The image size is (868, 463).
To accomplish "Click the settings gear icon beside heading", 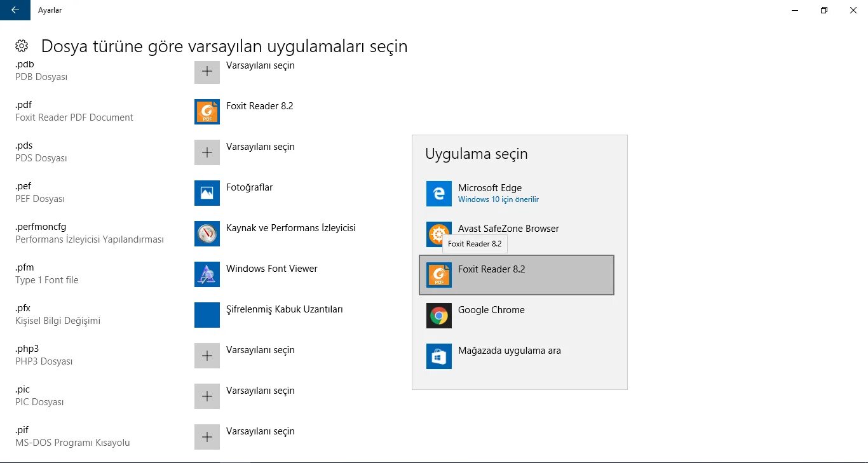I will tap(22, 46).
